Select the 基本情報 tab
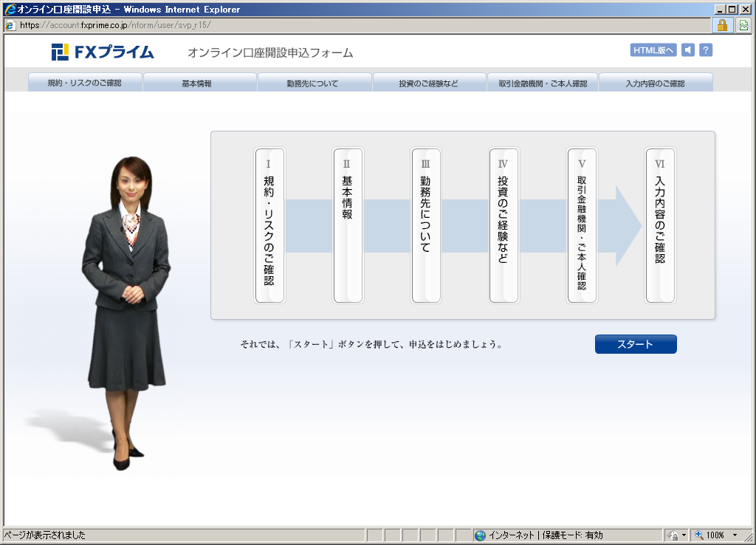The image size is (756, 545). point(197,83)
